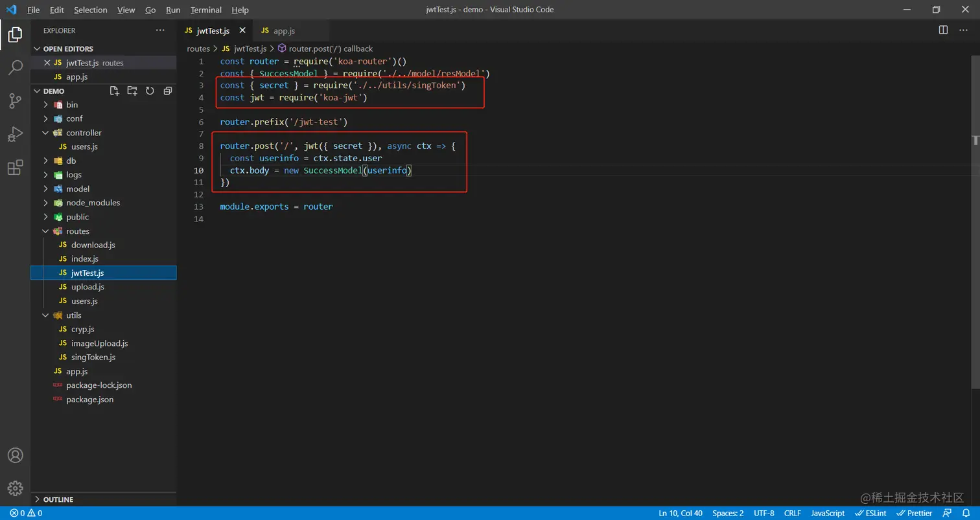Split the editor to the right

(943, 30)
